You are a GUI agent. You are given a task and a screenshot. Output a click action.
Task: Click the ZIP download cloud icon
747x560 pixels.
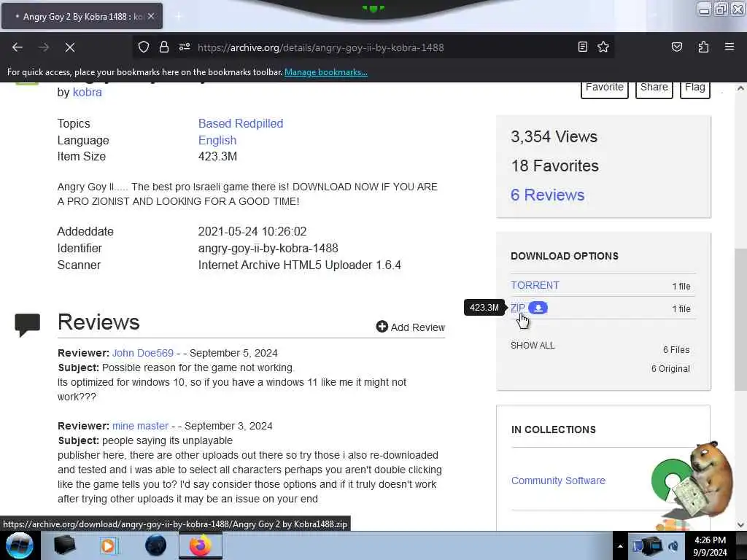[x=538, y=308]
